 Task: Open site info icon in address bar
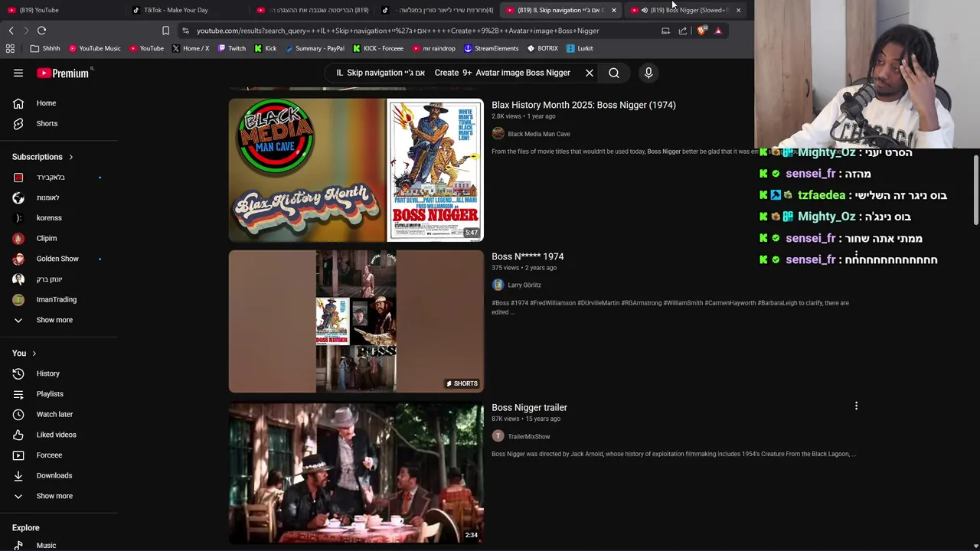point(185,31)
